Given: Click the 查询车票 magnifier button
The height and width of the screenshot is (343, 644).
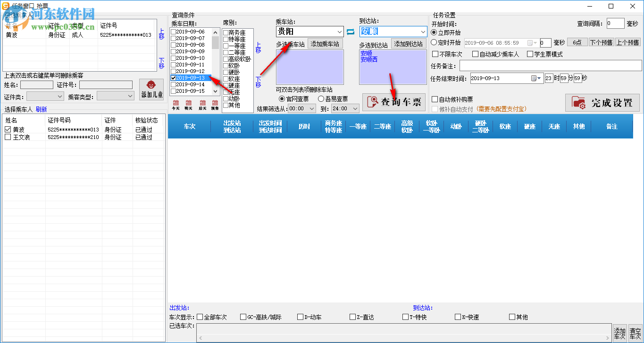Looking at the screenshot, I should [x=394, y=102].
